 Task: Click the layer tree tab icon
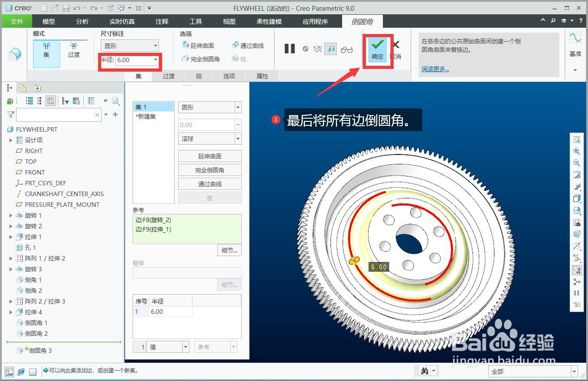pyautogui.click(x=23, y=88)
